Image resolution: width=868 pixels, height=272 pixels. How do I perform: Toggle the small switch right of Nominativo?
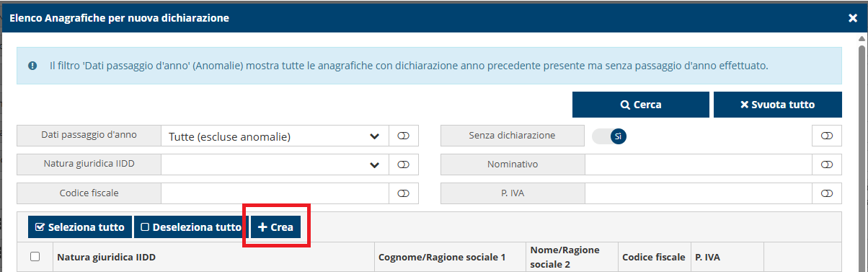click(827, 164)
